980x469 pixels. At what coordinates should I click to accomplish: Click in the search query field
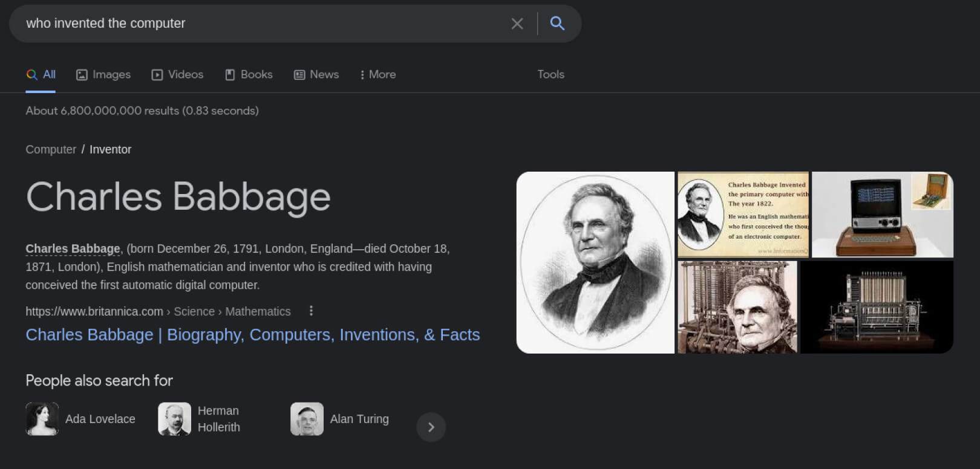(260, 24)
